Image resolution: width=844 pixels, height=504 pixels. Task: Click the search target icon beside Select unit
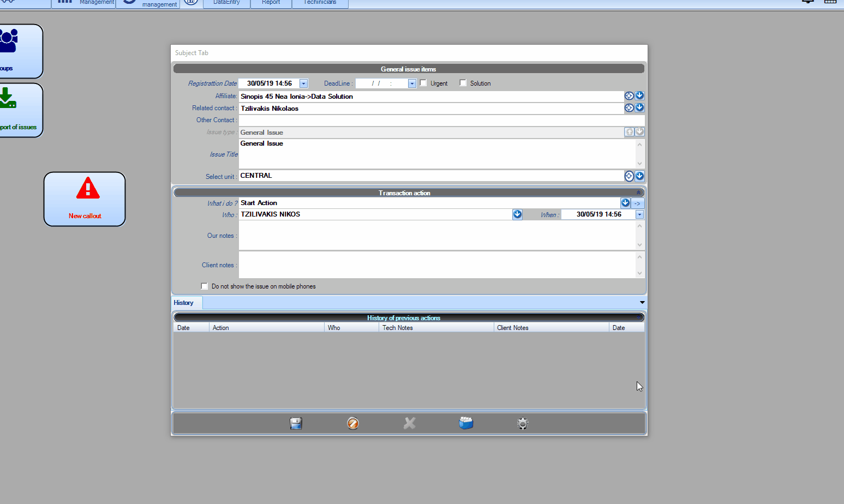[x=629, y=176]
